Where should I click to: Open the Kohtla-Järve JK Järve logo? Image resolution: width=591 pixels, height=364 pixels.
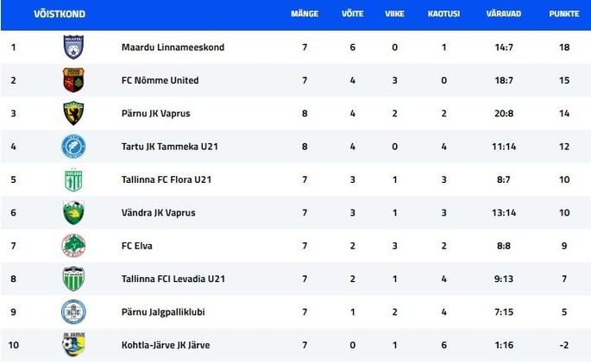(x=73, y=344)
